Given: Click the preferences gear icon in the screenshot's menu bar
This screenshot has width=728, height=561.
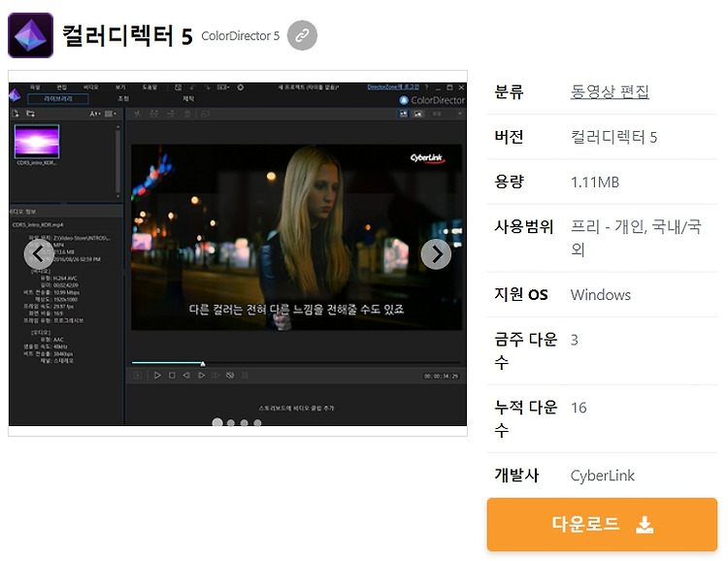Looking at the screenshot, I should [x=240, y=87].
